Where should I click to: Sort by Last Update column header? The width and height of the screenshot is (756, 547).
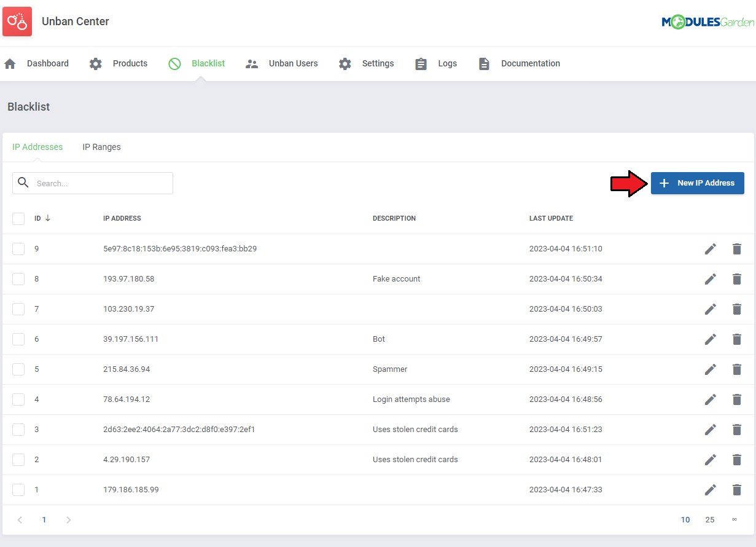(x=551, y=218)
